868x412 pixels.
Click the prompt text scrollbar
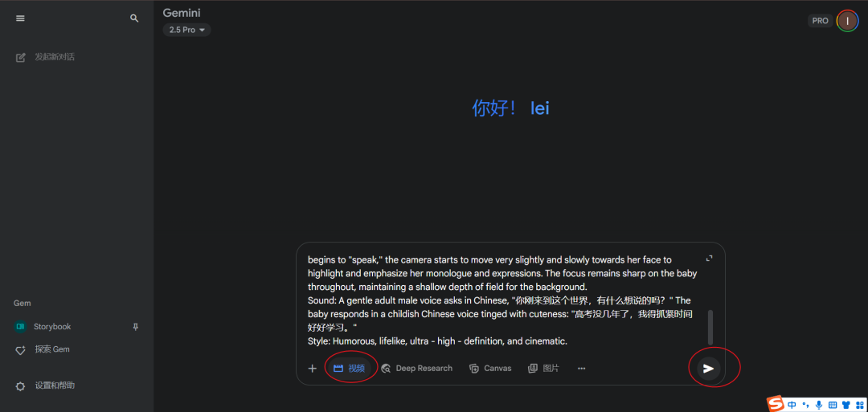[710, 328]
